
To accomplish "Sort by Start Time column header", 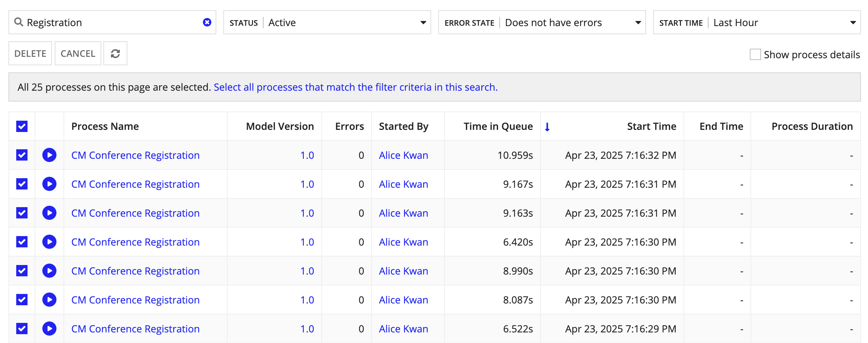I will click(651, 126).
